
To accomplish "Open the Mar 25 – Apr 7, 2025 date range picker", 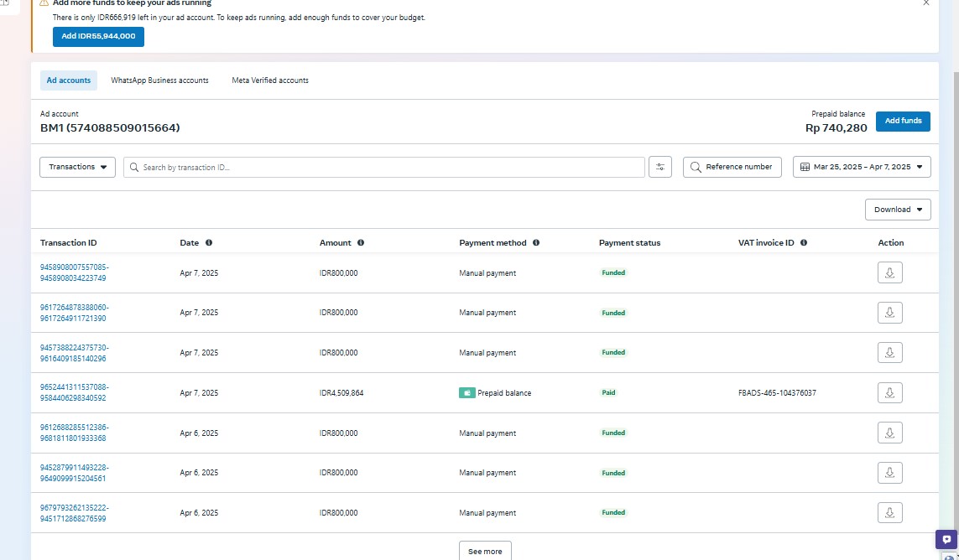I will click(862, 167).
